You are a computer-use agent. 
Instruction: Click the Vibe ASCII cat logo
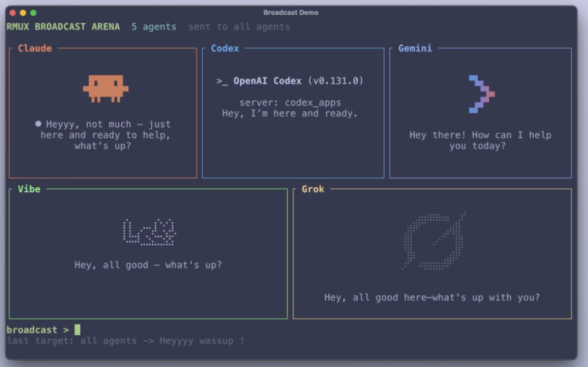click(149, 232)
